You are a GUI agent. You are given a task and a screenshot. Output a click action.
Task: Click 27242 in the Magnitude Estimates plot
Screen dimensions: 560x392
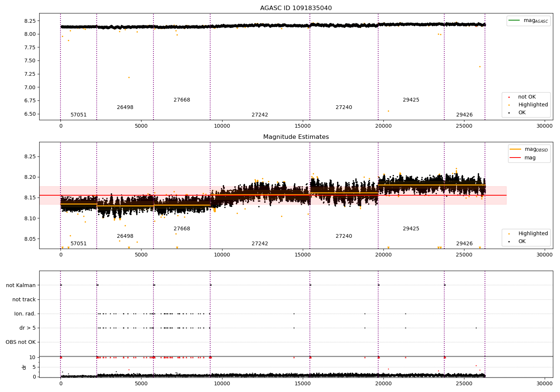tap(260, 244)
